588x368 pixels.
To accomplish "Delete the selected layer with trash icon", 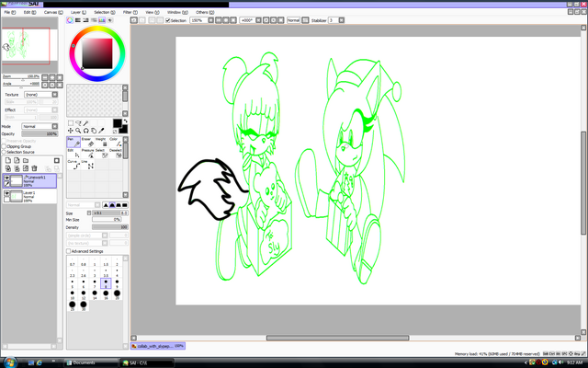I will point(34,168).
